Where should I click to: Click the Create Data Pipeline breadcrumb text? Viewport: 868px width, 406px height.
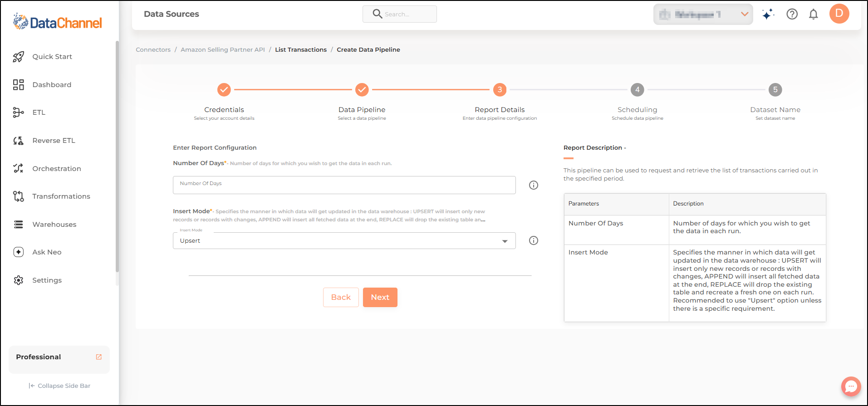tap(368, 50)
